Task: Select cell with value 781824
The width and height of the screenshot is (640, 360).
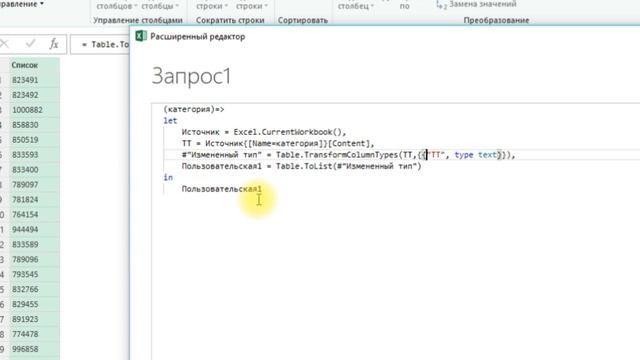Action: click(34, 200)
